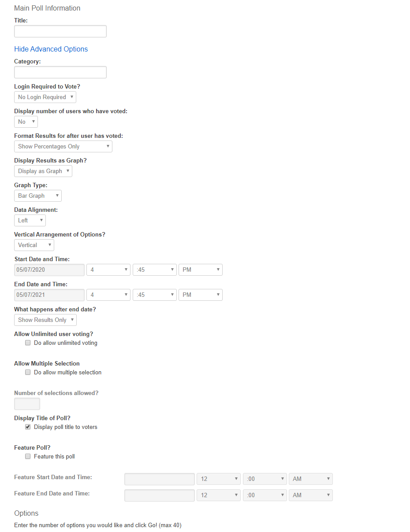Open the end time PM dropdown
Screen dimensions: 410x532
pos(200,295)
